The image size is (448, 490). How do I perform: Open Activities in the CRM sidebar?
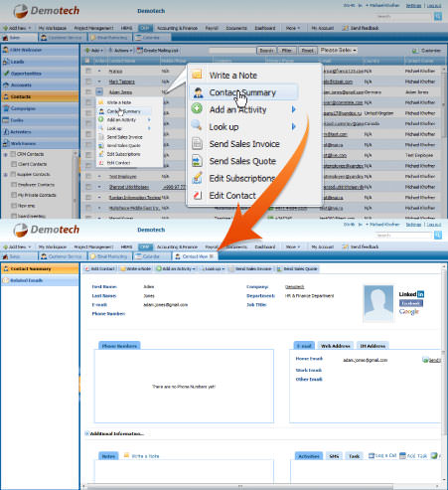[x=40, y=132]
